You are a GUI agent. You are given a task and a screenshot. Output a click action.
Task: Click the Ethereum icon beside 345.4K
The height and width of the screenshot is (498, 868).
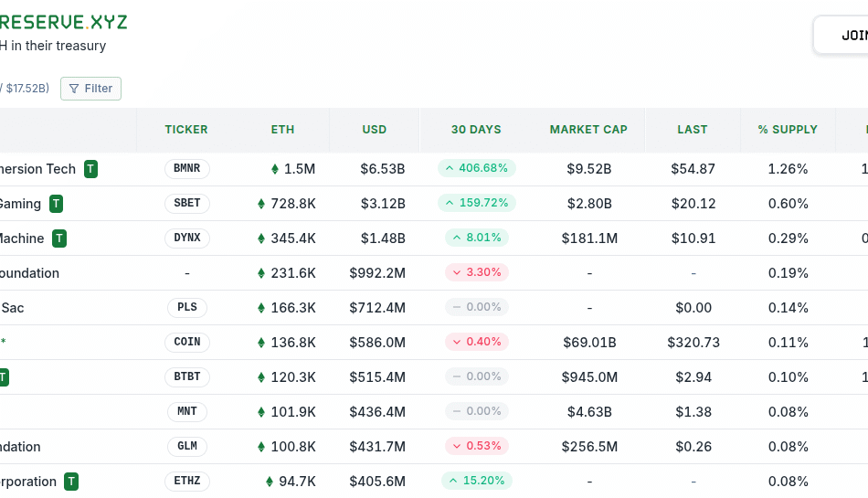click(x=261, y=239)
